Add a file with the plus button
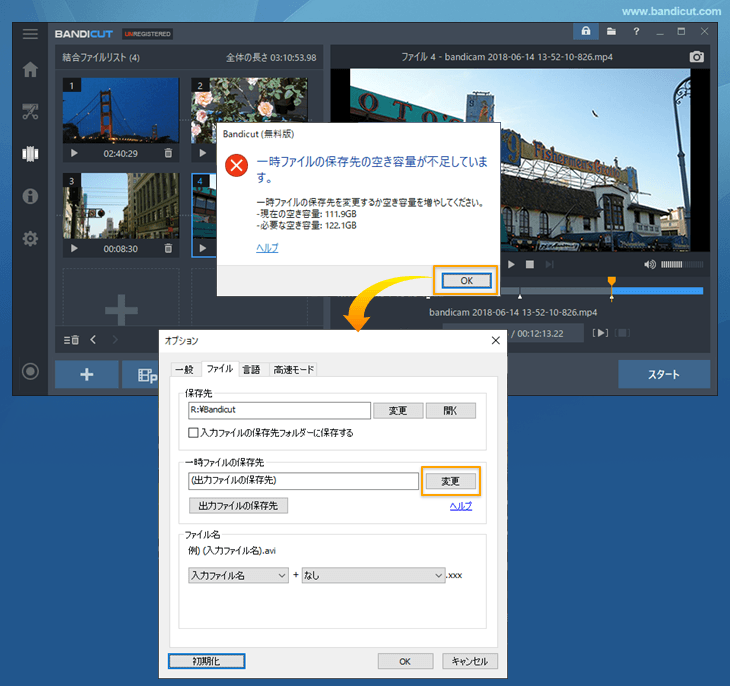This screenshot has width=730, height=686. (87, 374)
